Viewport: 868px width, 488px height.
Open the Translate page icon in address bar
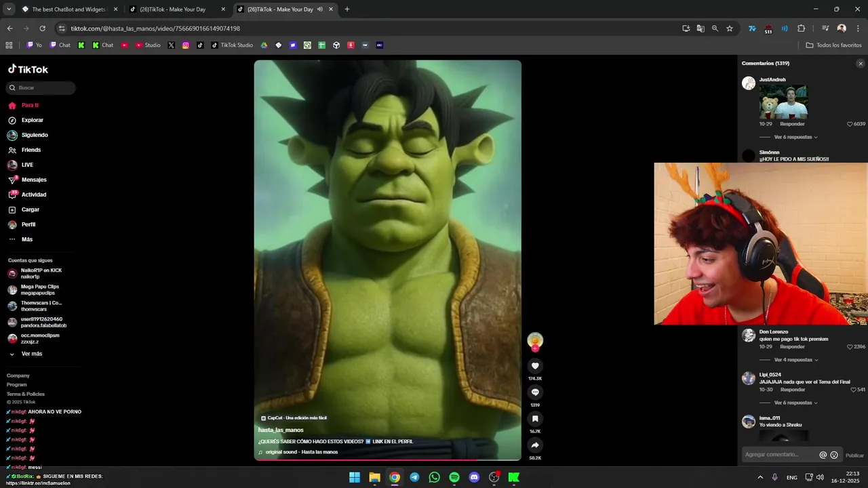701,28
